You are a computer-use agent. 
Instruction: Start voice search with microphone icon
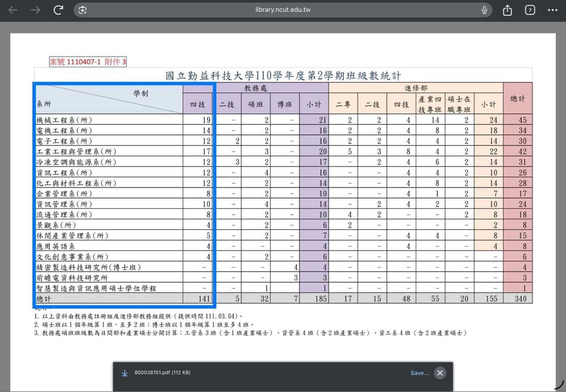(x=485, y=10)
